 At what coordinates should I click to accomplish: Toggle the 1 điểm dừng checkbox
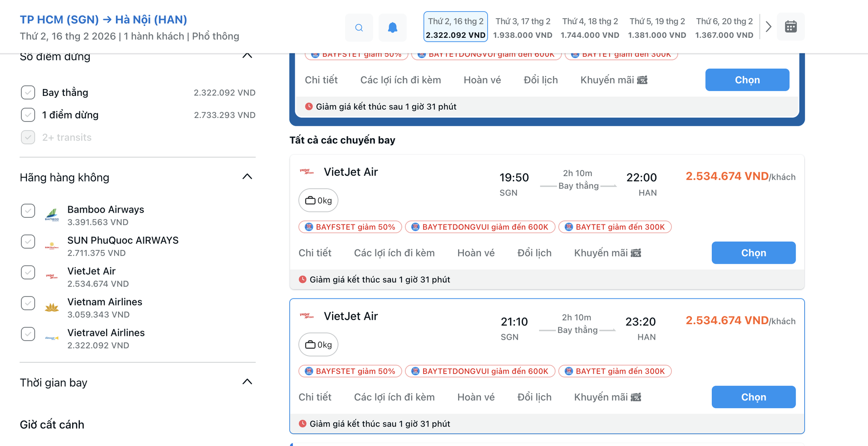pyautogui.click(x=28, y=115)
